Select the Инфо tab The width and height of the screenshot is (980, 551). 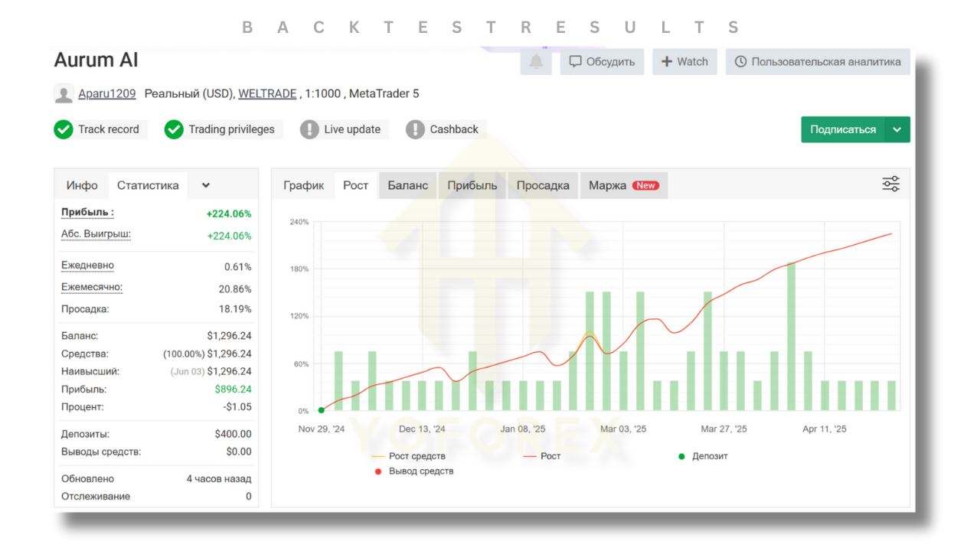[82, 185]
